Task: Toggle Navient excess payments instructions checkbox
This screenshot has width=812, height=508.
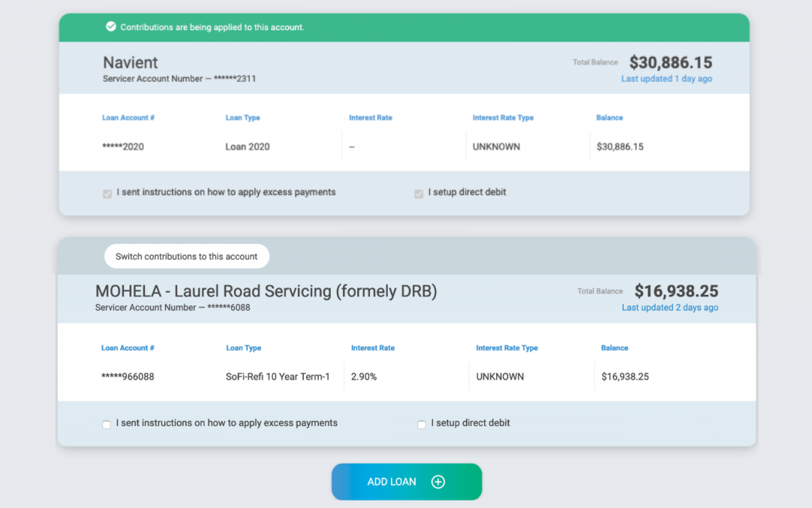Action: coord(108,194)
